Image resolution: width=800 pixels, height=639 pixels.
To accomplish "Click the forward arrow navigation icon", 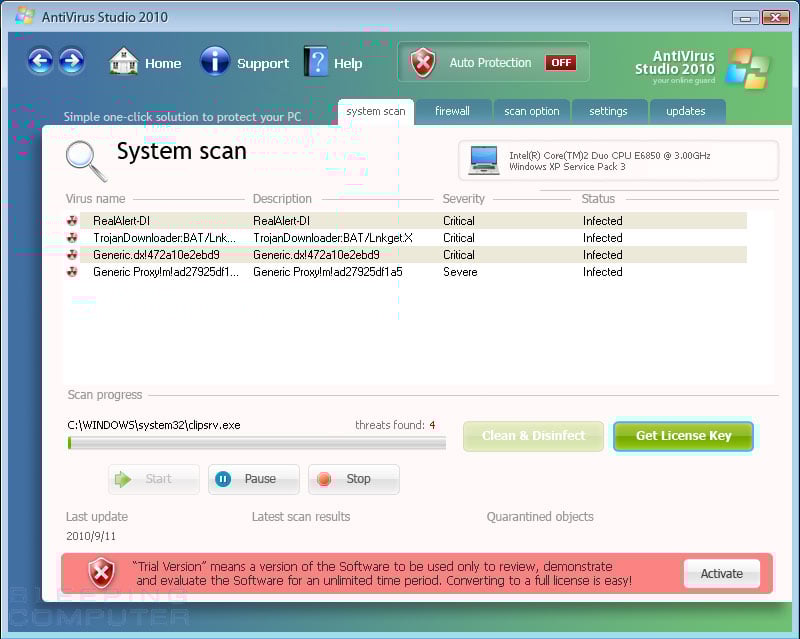I will click(71, 62).
